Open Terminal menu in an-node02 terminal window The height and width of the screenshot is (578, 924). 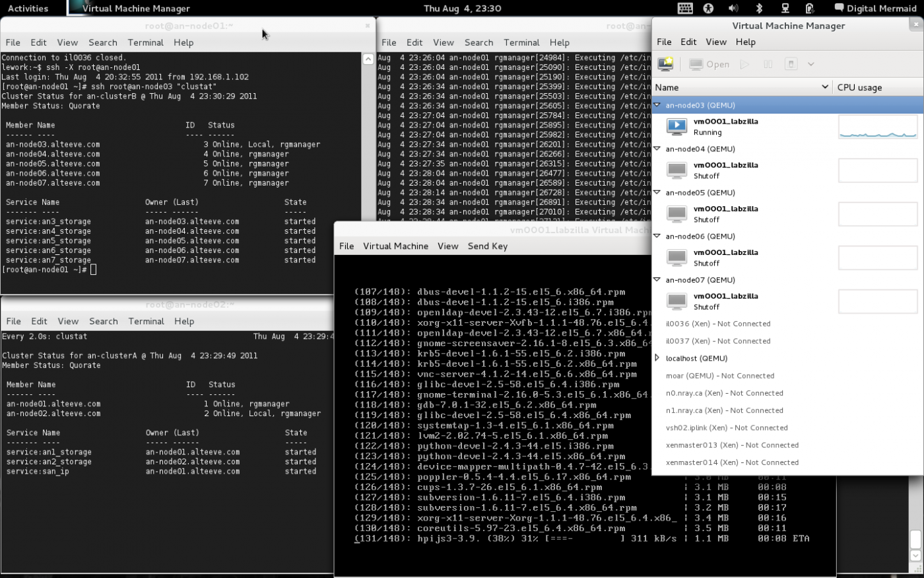pos(146,321)
